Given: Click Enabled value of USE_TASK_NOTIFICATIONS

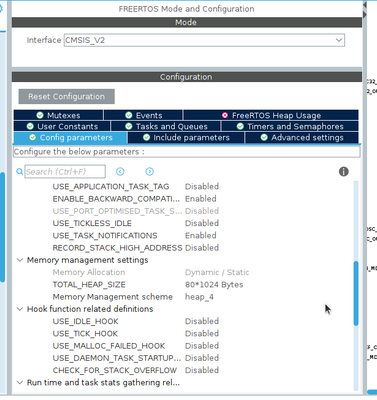Looking at the screenshot, I should (201, 236).
